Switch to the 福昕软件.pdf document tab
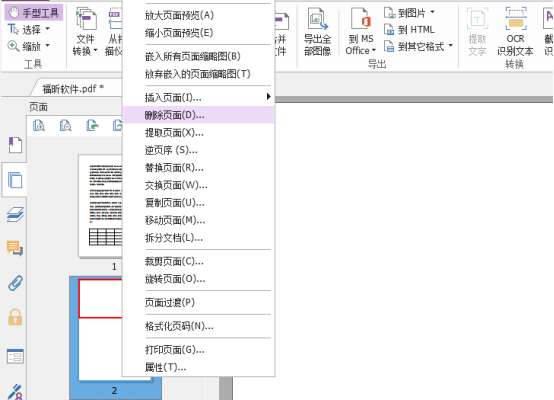Screen dimensions: 554x400 coord(73,88)
